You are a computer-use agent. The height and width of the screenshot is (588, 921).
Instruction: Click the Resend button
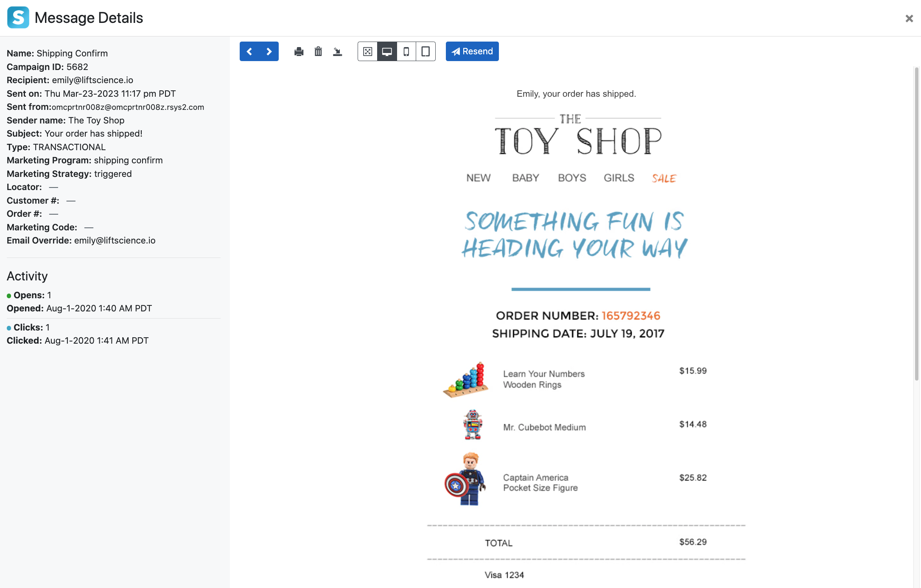(x=472, y=51)
